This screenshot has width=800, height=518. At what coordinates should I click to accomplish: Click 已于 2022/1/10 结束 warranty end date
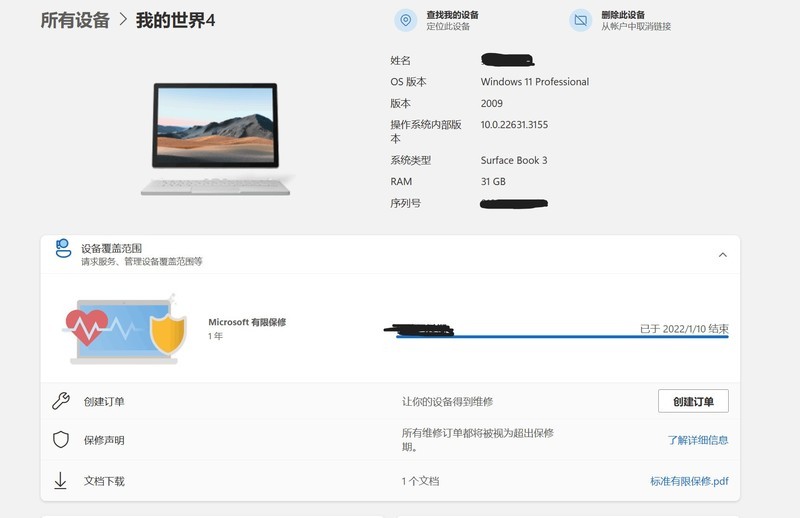[684, 329]
